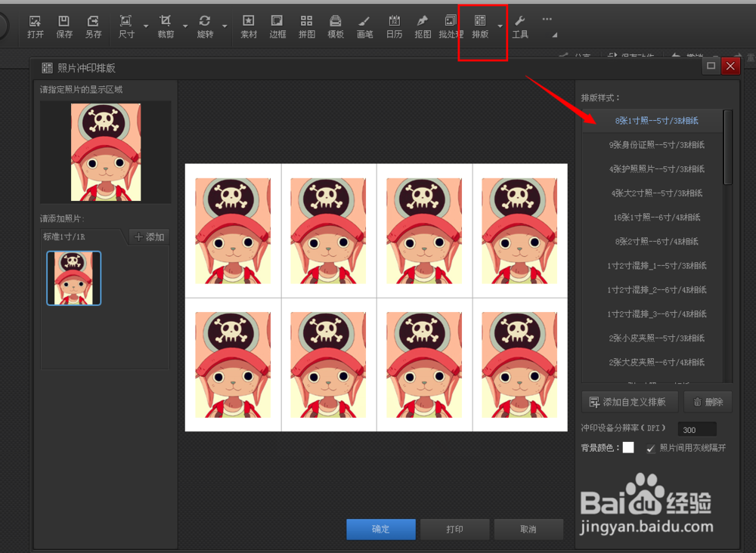Select the 旋转 (Rotate) tool icon
The width and height of the screenshot is (756, 553).
tap(205, 26)
